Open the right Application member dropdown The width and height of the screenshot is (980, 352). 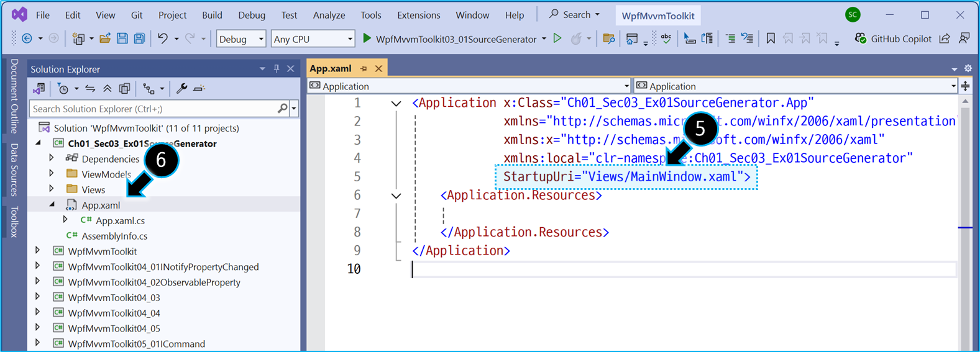pyautogui.click(x=796, y=86)
